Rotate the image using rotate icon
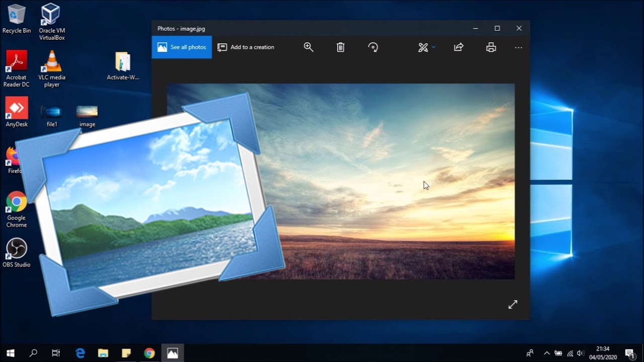The height and width of the screenshot is (362, 644). [373, 47]
